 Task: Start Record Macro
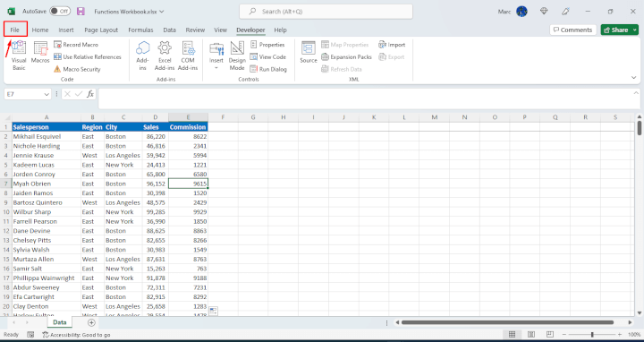coord(76,45)
